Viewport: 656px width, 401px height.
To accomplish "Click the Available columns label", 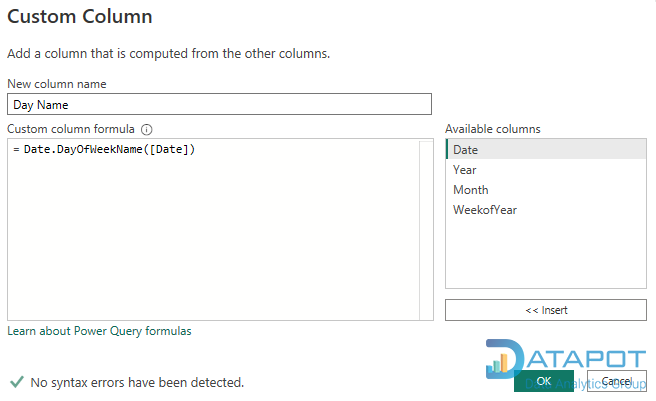I will pos(492,129).
